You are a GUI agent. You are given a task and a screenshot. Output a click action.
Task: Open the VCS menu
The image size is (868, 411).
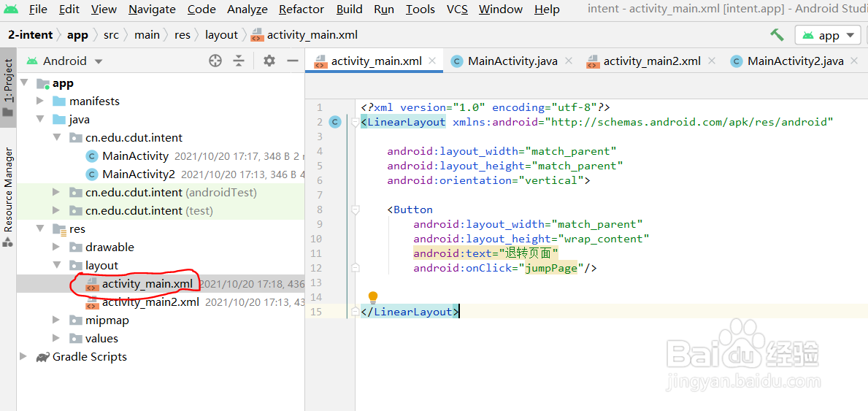pyautogui.click(x=457, y=9)
